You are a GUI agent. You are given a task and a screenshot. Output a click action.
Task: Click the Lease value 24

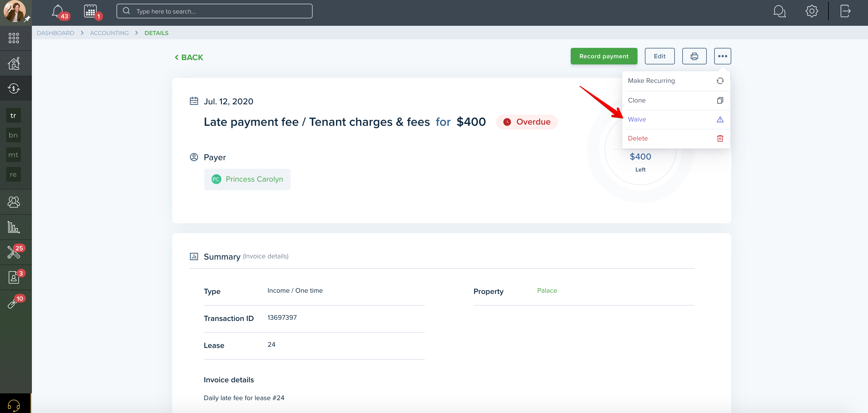[271, 345]
